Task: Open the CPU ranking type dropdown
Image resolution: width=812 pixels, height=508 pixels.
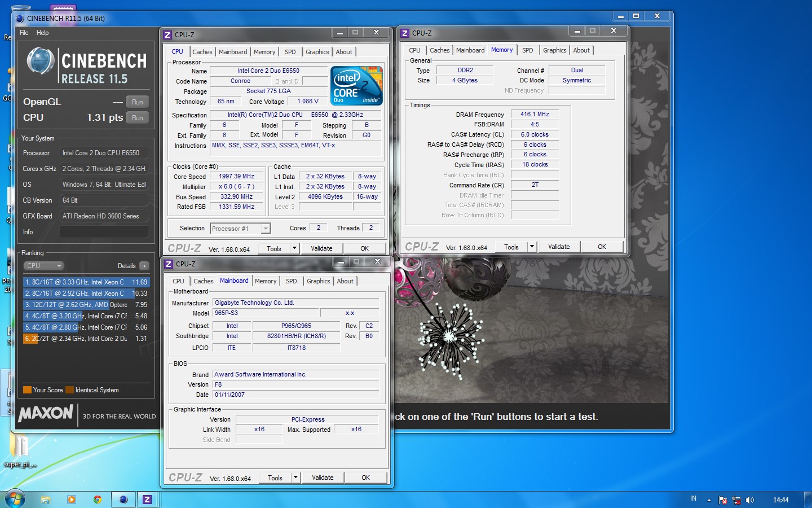Action: click(x=44, y=266)
